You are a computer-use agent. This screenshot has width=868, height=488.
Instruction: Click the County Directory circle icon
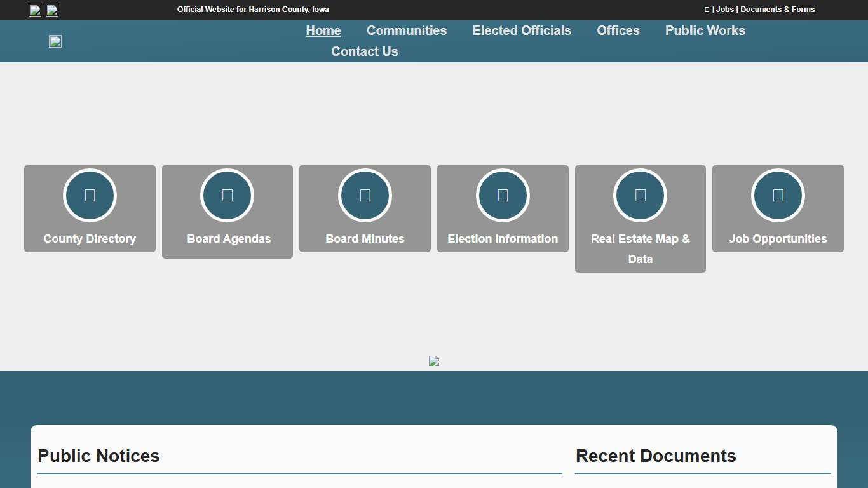(90, 195)
